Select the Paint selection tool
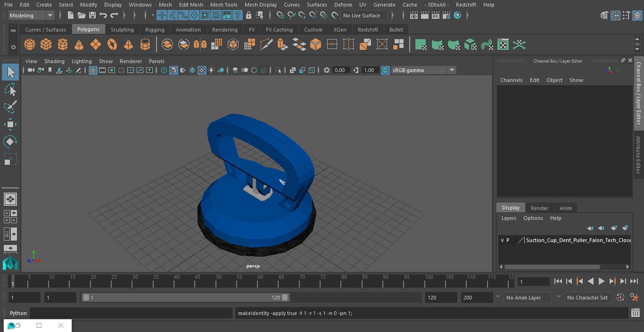This screenshot has width=644, height=332. tap(10, 107)
